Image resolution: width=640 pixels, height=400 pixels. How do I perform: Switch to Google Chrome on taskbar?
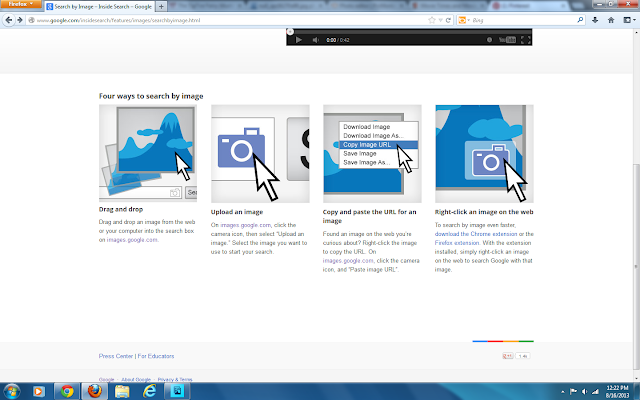[67, 391]
